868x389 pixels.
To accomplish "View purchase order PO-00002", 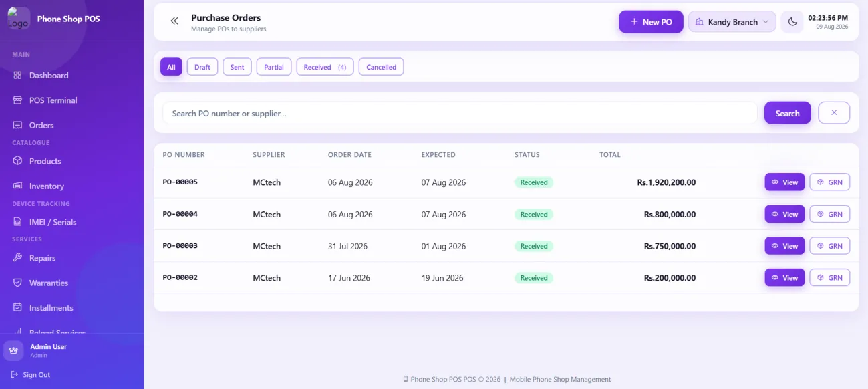I will 784,278.
